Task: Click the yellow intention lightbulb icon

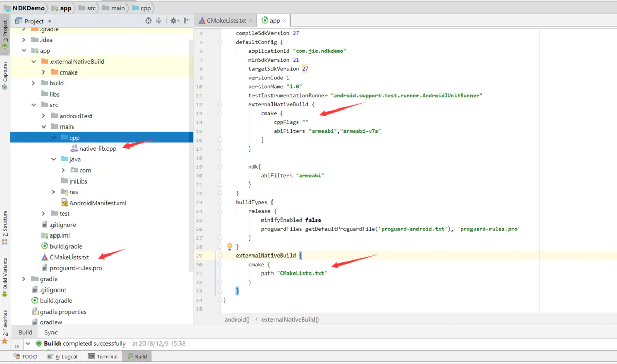Action: coord(230,246)
